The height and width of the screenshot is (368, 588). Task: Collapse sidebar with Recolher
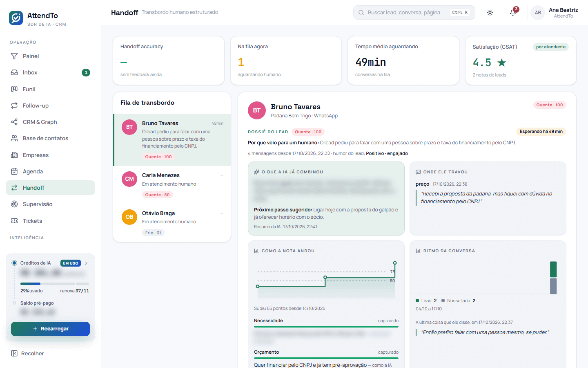point(28,353)
